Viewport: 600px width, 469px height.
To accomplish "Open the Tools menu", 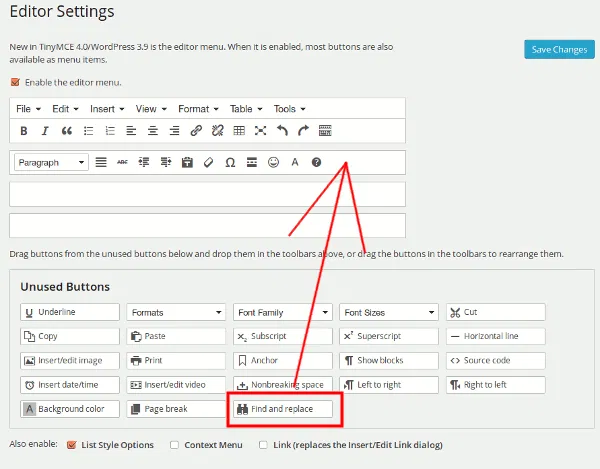I will pyautogui.click(x=289, y=108).
